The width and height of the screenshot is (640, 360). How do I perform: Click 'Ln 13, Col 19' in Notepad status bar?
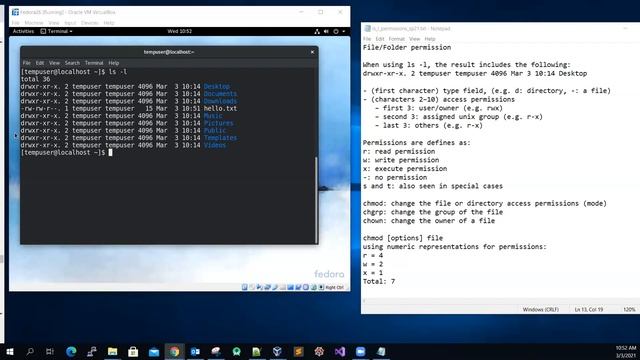589,309
